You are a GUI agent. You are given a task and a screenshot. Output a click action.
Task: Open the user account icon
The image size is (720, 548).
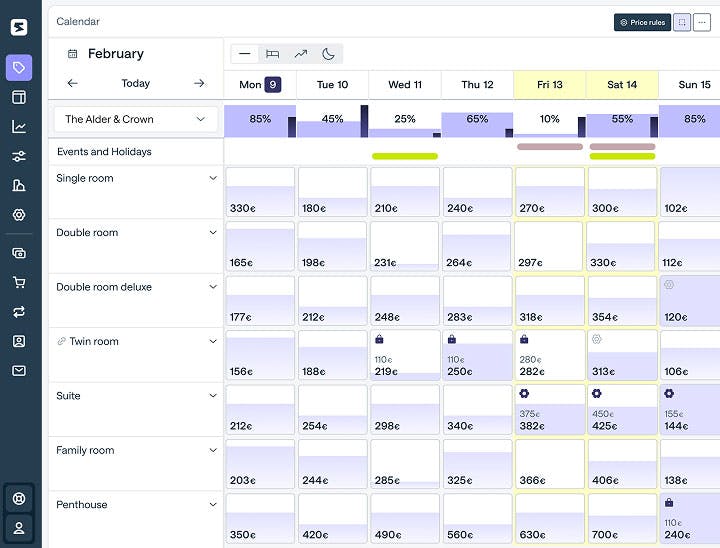pos(19,528)
